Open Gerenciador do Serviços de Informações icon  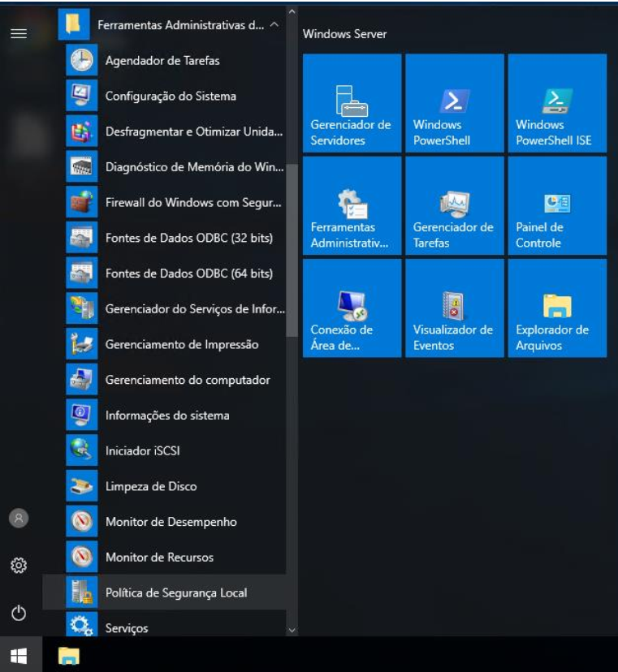[81, 308]
